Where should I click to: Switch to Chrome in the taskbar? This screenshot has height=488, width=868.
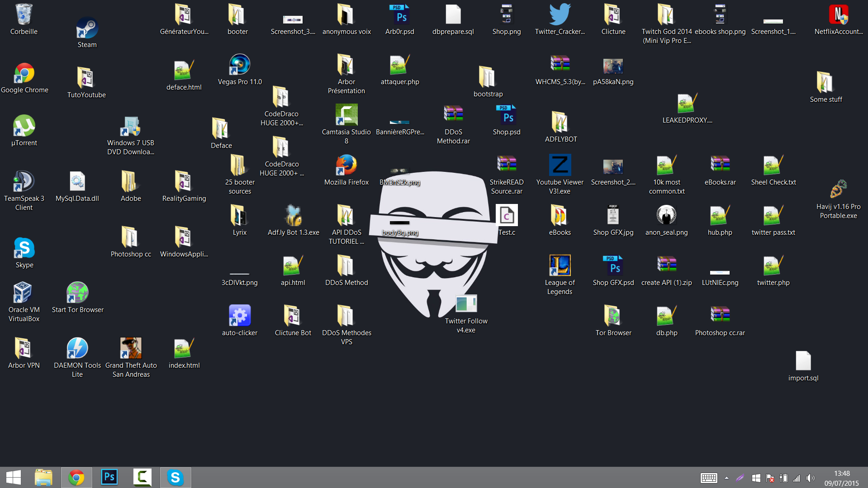tap(76, 478)
